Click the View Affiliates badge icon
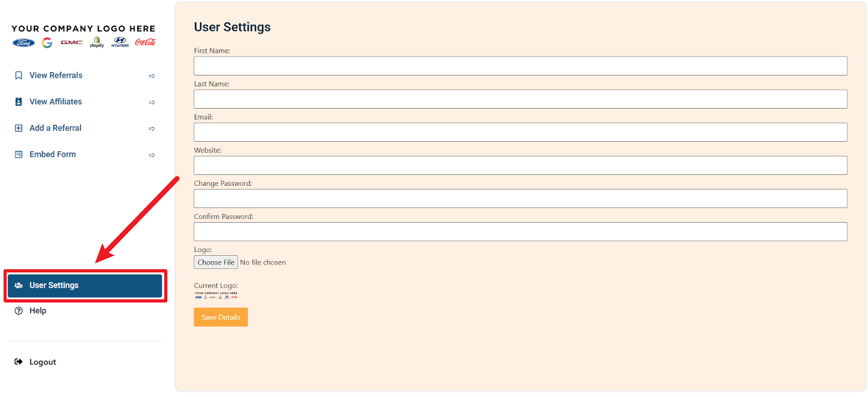Viewport: 868px width, 397px height. (x=18, y=102)
